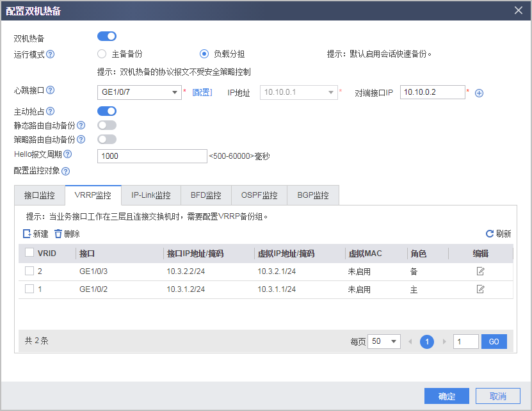Click the 虚拟IP地址/掩码 column header
The width and height of the screenshot is (532, 411).
[x=286, y=254]
